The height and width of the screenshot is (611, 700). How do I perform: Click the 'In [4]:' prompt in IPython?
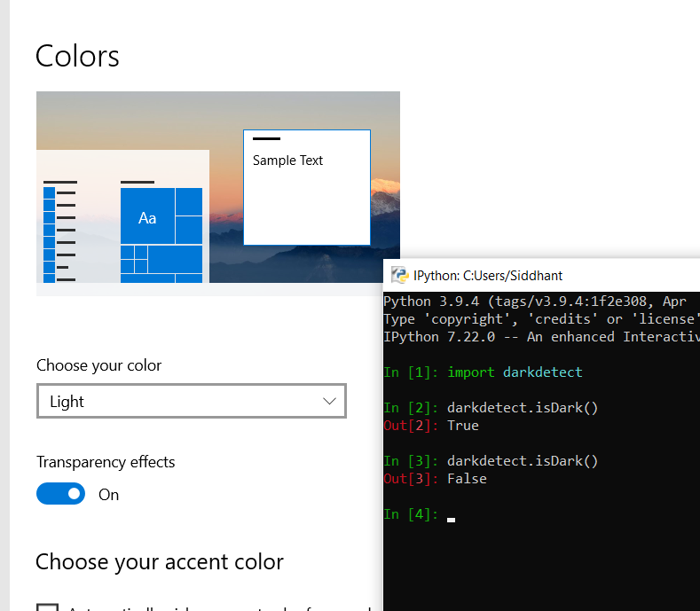point(411,514)
